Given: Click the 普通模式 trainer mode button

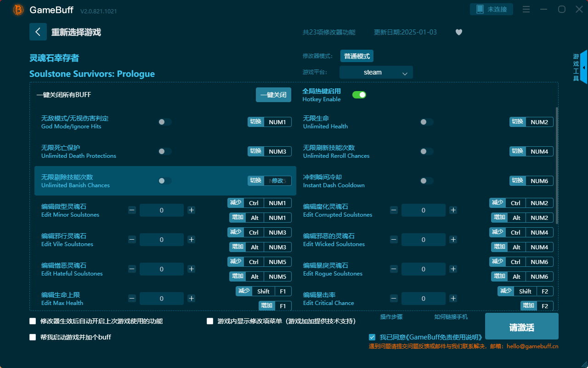Looking at the screenshot, I should point(357,56).
